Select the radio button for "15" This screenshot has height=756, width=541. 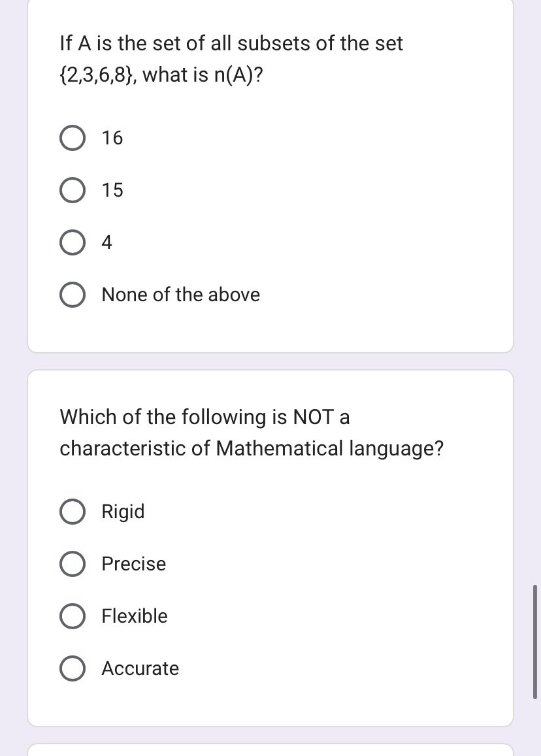[72, 189]
